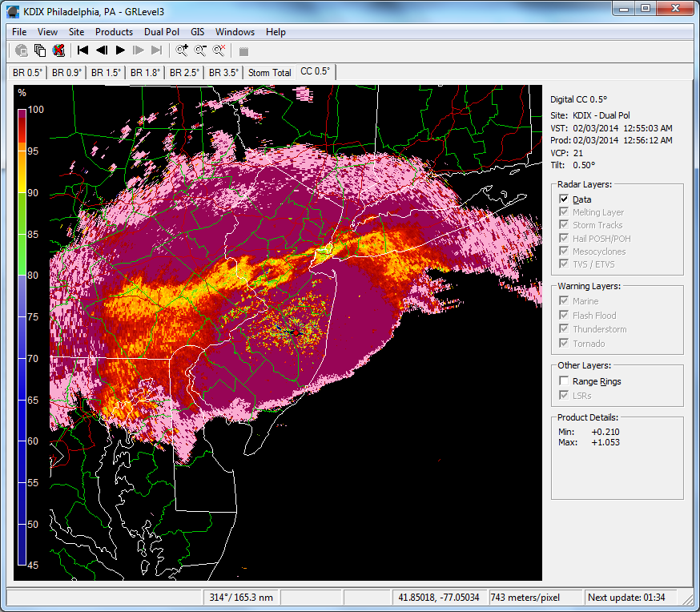This screenshot has width=700, height=612.
Task: Toggle the Mesocyclones checkbox
Action: 564,251
